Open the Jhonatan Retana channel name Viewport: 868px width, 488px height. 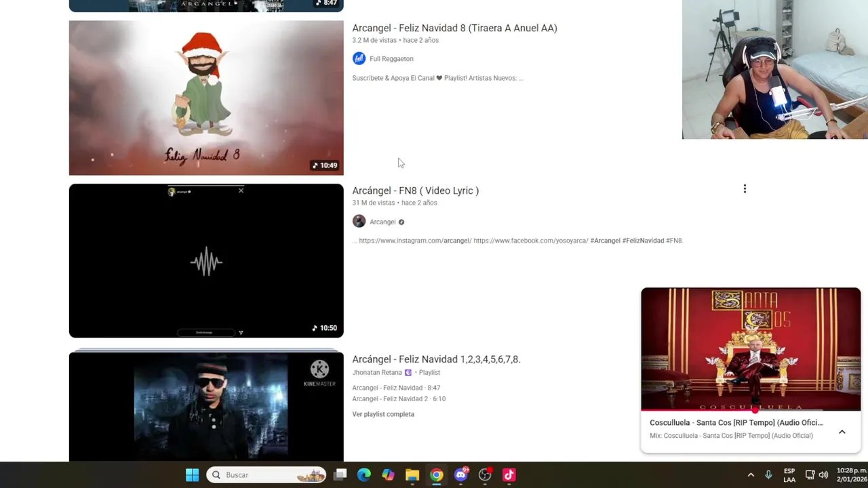(377, 373)
